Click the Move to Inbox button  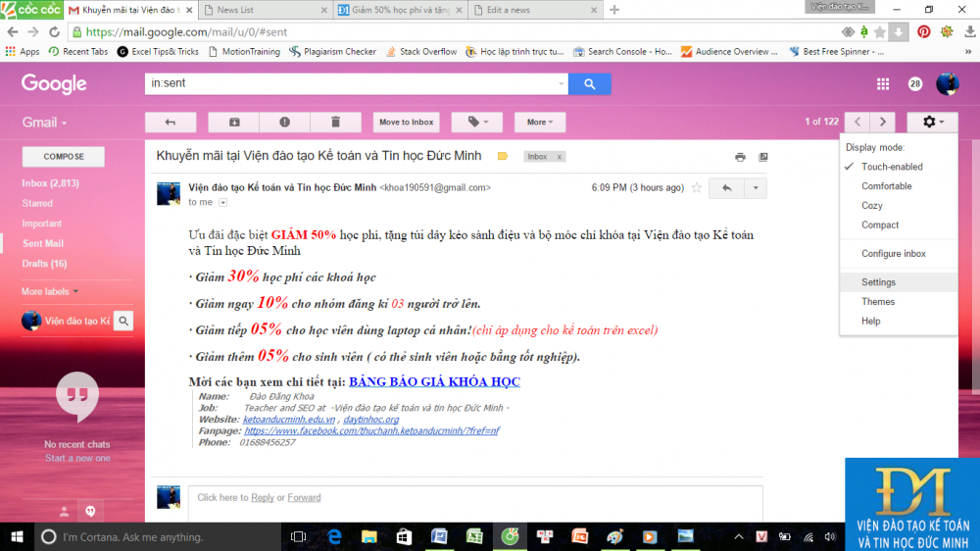(x=407, y=122)
